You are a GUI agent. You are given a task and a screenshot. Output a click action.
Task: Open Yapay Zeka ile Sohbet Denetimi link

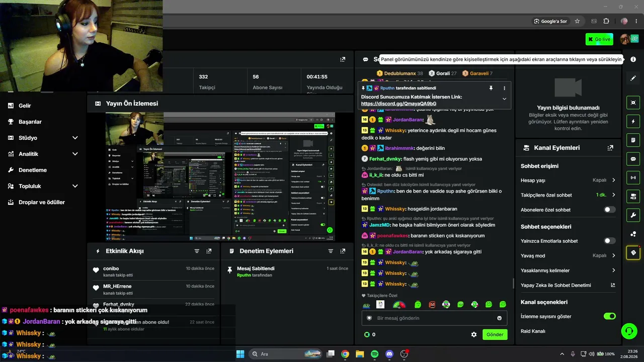pos(568,285)
